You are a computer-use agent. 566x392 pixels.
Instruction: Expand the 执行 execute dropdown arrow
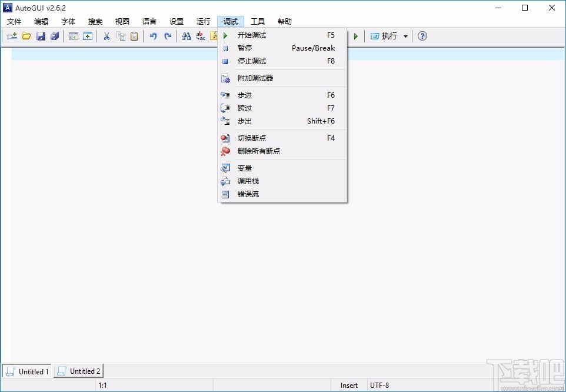[x=406, y=36]
